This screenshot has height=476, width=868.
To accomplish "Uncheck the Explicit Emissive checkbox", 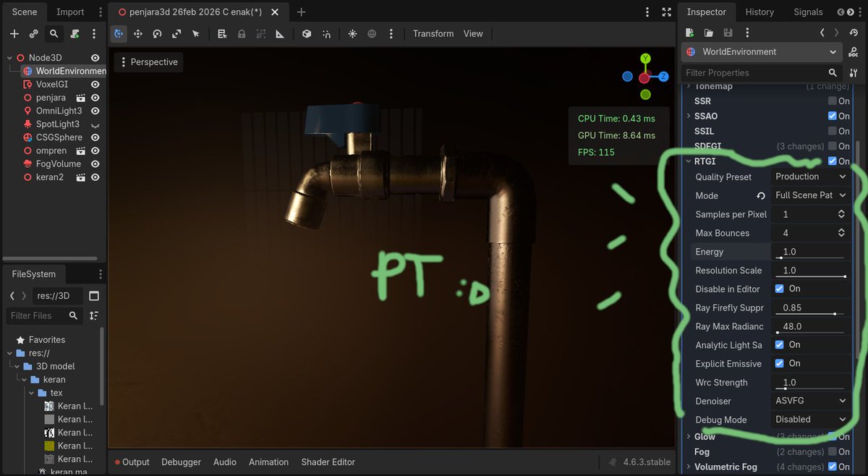I will coord(779,363).
